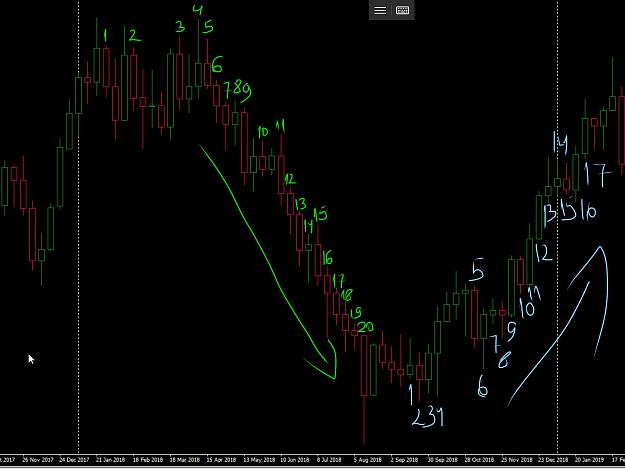This screenshot has height=469, width=625.
Task: Click the on-screen keyboard icon
Action: (403, 10)
